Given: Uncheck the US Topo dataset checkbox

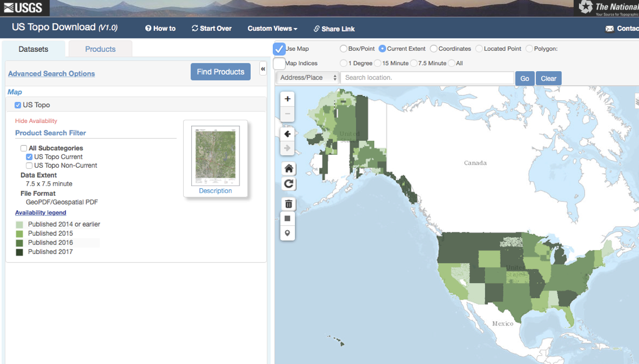Looking at the screenshot, I should click(17, 105).
